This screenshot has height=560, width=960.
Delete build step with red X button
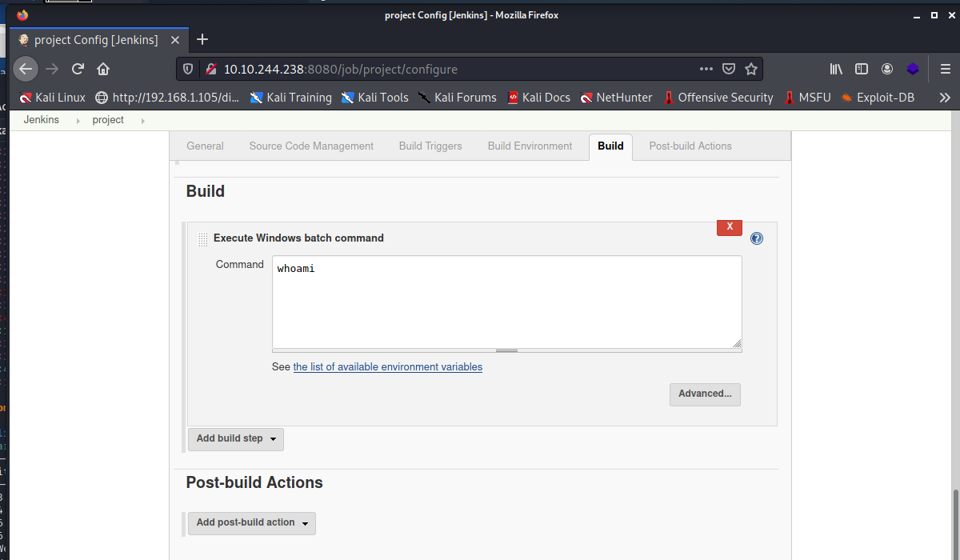click(729, 228)
